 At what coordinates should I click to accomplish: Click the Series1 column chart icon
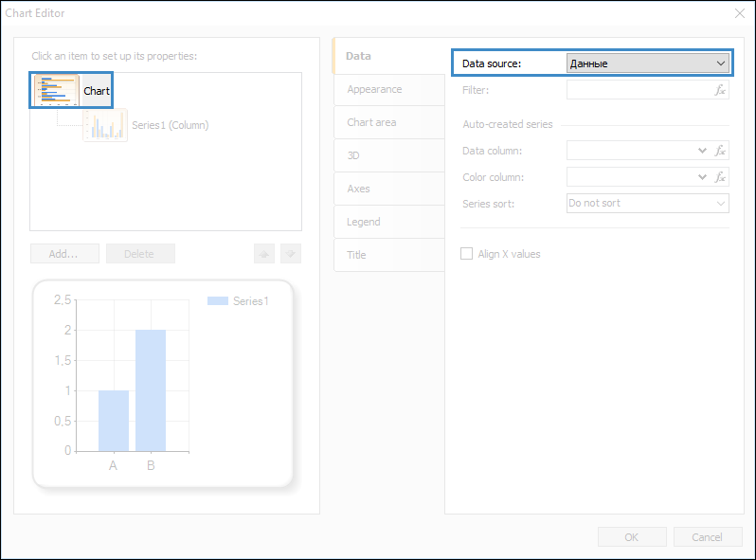tap(105, 125)
